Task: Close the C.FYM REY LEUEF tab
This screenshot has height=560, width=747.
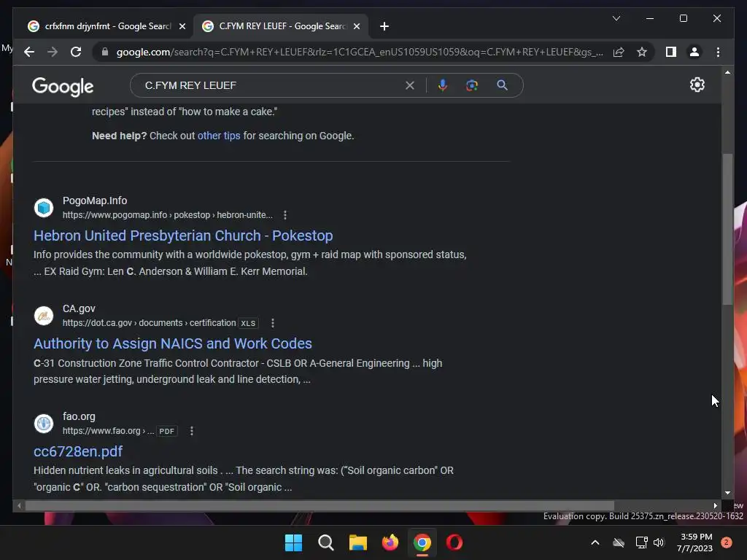Action: point(356,26)
